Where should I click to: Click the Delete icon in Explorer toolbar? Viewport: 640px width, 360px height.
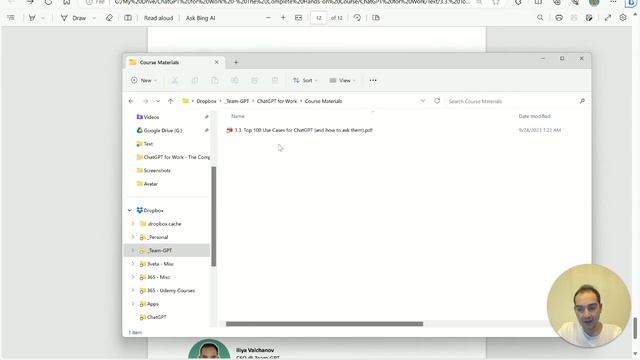[275, 80]
